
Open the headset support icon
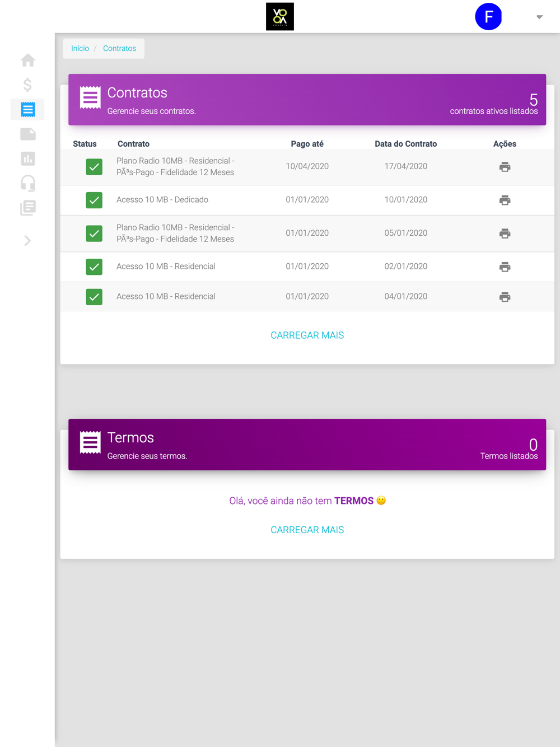[x=28, y=183]
